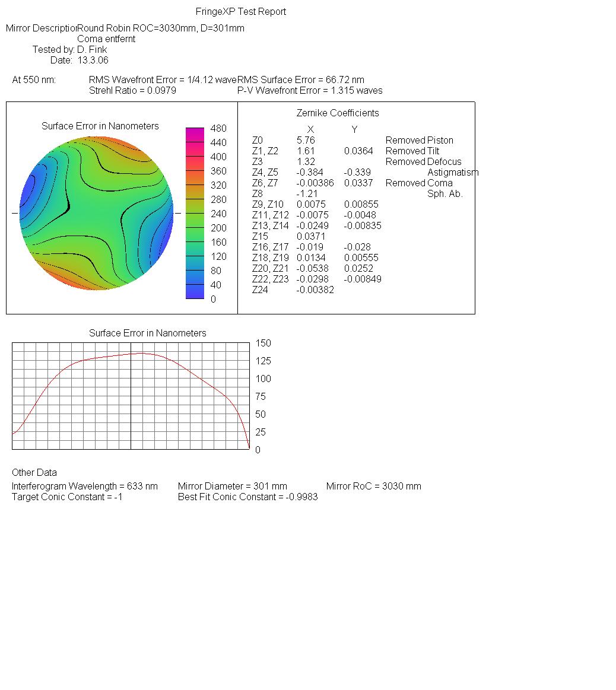
Task: Click the '240' color scale label
Action: [x=218, y=214]
